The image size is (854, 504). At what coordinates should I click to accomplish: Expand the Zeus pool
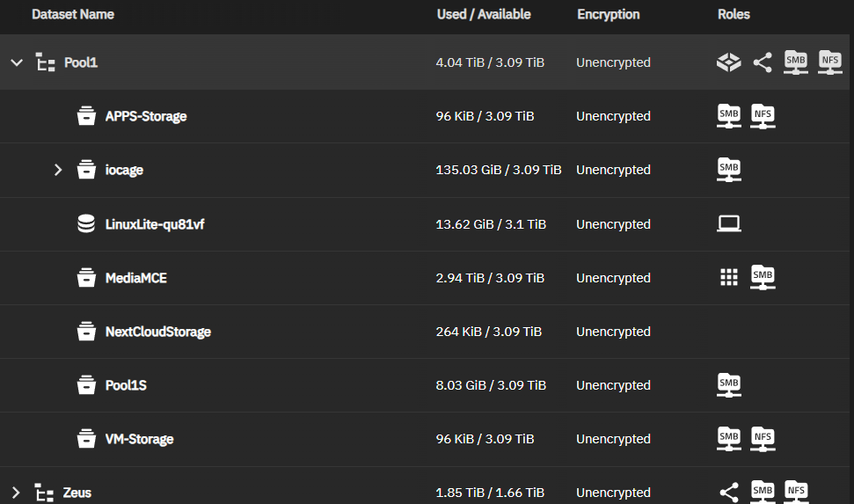click(x=16, y=493)
